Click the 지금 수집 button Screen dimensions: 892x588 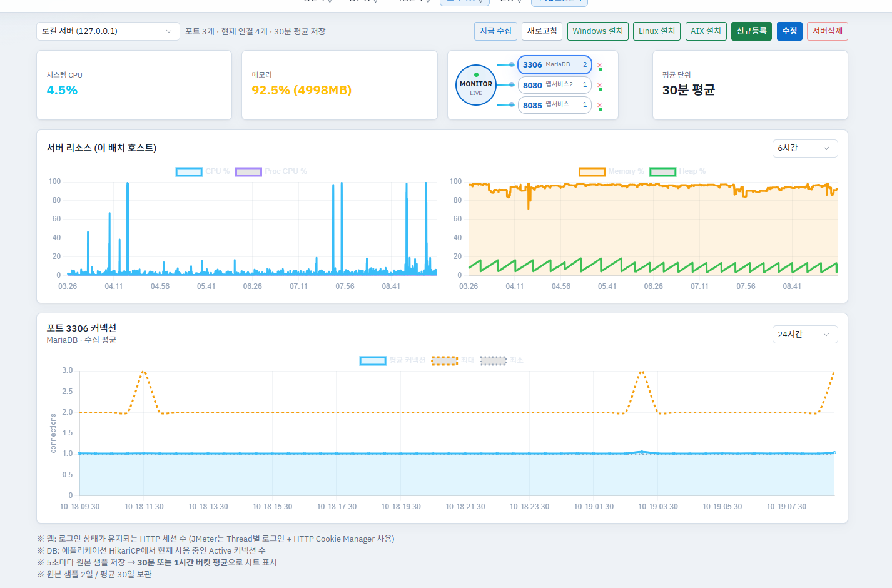495,31
